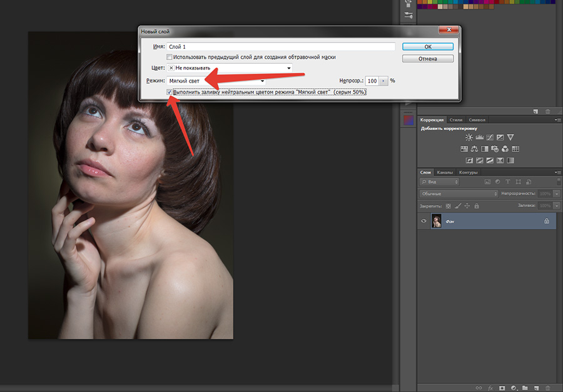Uncheck the neutral color fill checkbox
Screen dimensions: 563x392
[x=170, y=92]
